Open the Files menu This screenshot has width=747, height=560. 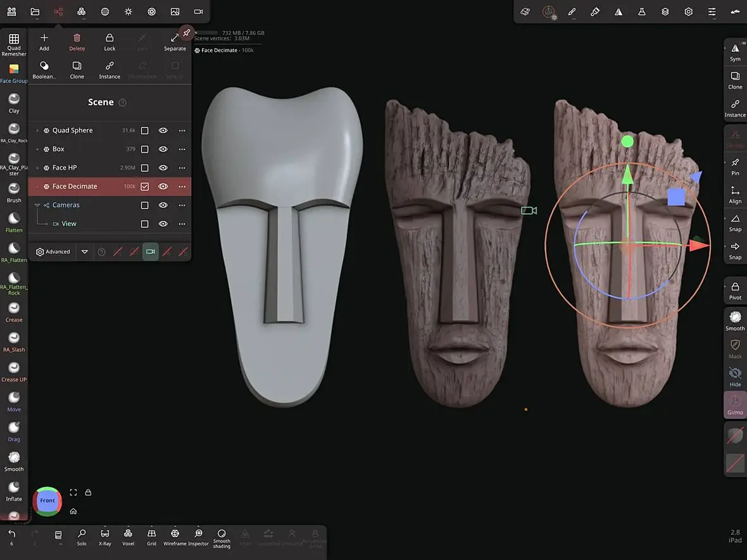pyautogui.click(x=35, y=11)
